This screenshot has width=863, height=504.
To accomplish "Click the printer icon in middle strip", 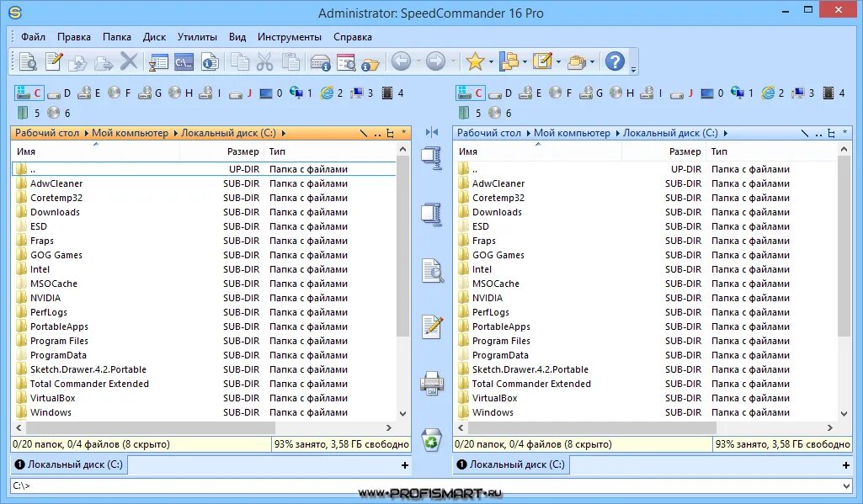I will pos(432,382).
